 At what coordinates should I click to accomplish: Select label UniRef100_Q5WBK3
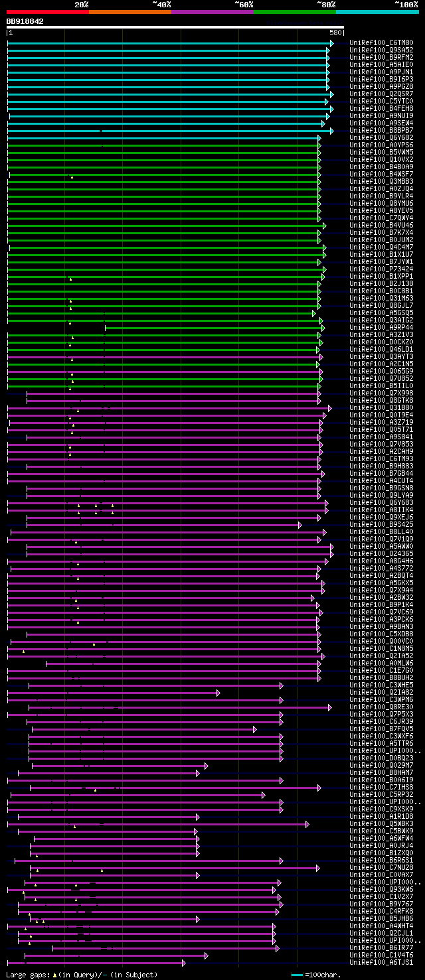tap(381, 824)
